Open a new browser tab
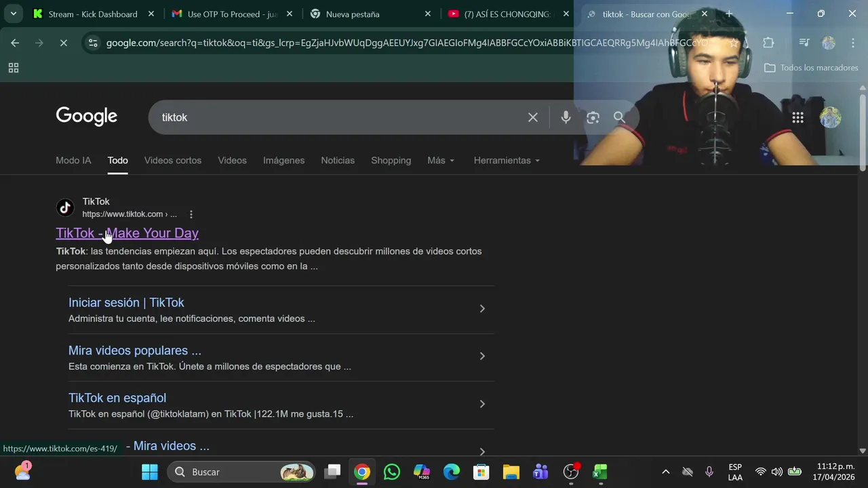This screenshot has width=868, height=488. point(729,14)
